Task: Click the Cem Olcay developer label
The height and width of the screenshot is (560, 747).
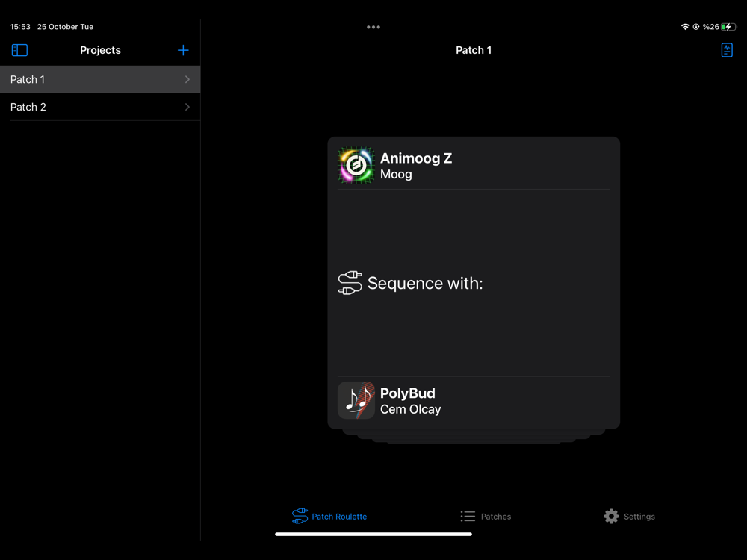Action: tap(411, 409)
